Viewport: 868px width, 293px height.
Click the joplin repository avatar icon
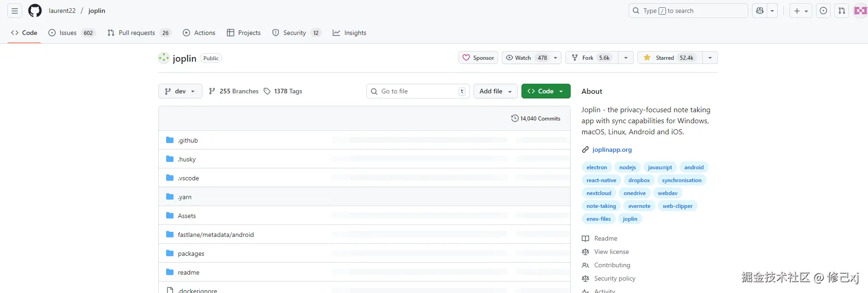pos(164,58)
